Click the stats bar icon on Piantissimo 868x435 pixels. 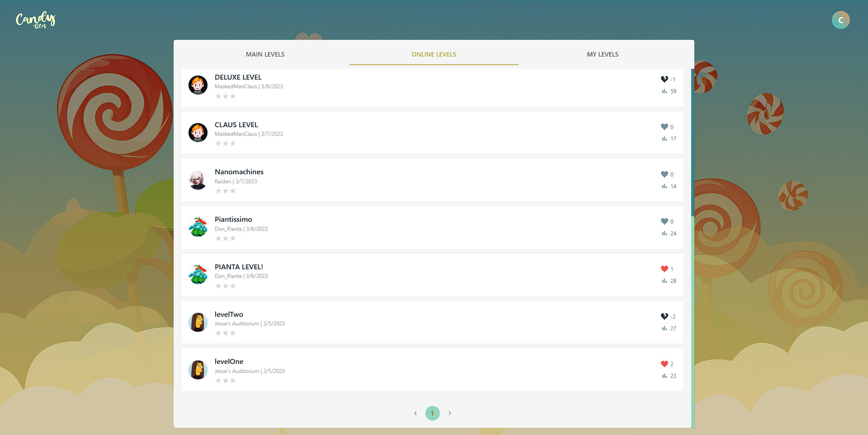coord(664,233)
